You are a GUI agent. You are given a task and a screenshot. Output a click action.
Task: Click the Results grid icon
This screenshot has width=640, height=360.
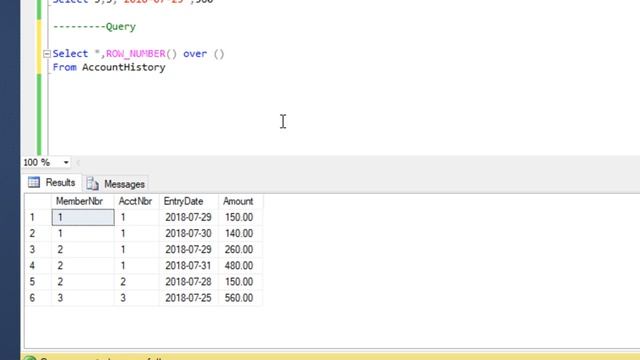click(x=34, y=182)
